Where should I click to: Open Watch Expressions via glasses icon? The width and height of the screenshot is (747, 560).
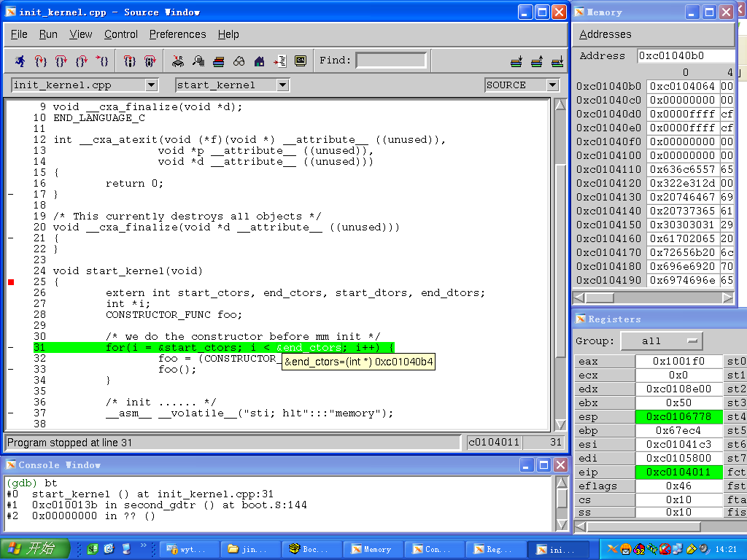(x=239, y=61)
